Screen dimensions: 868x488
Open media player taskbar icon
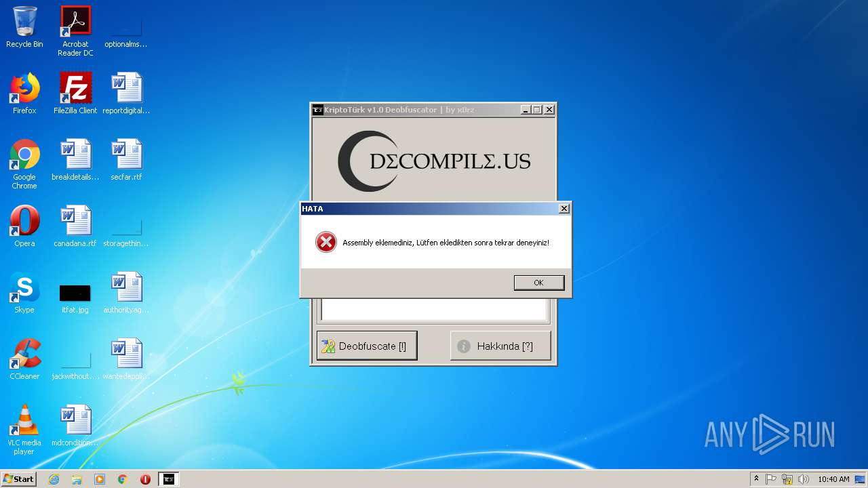(100, 479)
